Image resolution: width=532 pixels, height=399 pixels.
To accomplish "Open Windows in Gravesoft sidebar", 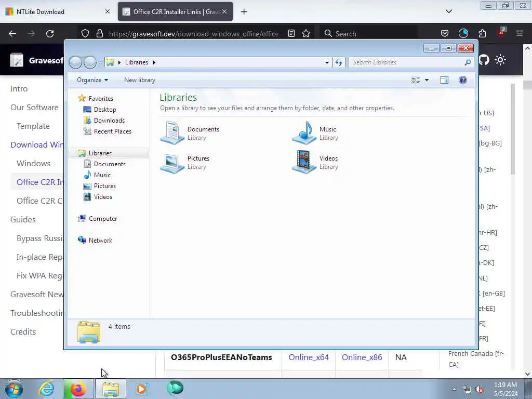I will [34, 164].
